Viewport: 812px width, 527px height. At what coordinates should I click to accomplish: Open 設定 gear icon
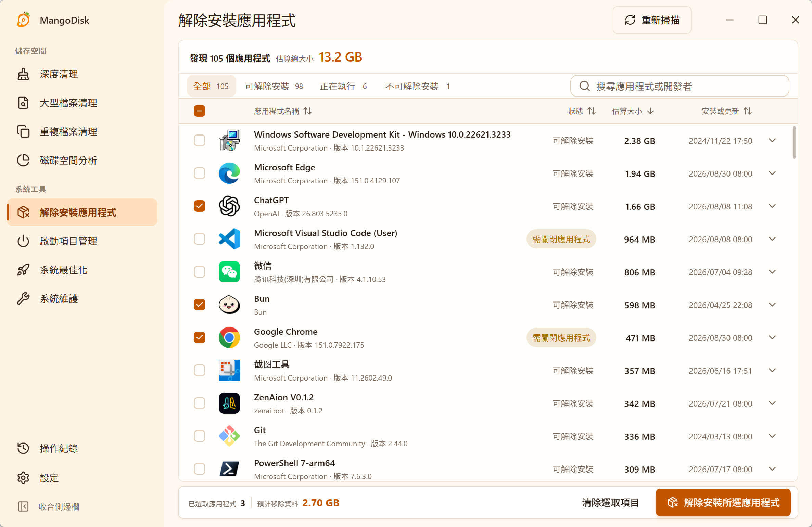(x=23, y=478)
